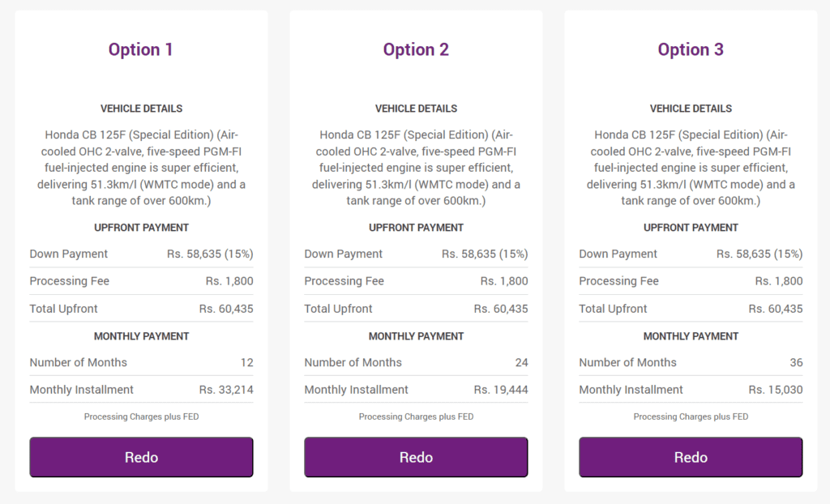
Task: Click the Redo button under Option 1
Action: tap(141, 457)
